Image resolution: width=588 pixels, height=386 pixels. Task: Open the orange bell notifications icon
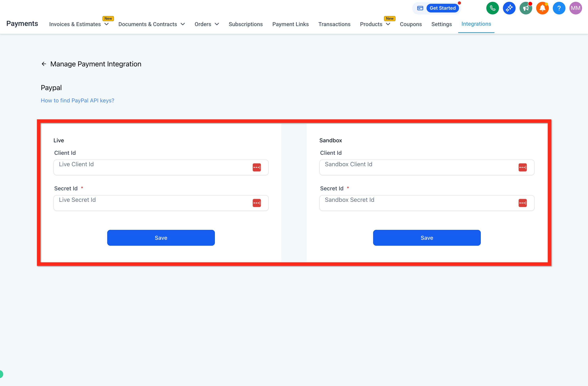tap(542, 8)
